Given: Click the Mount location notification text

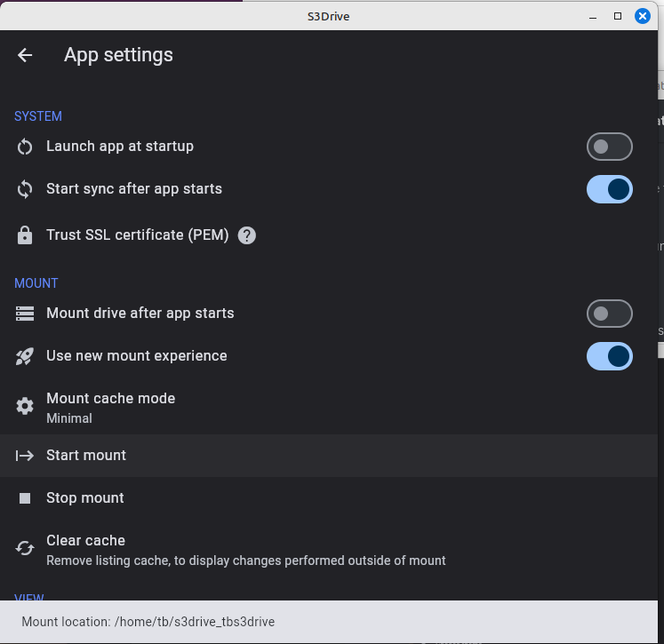Looking at the screenshot, I should pos(148,622).
